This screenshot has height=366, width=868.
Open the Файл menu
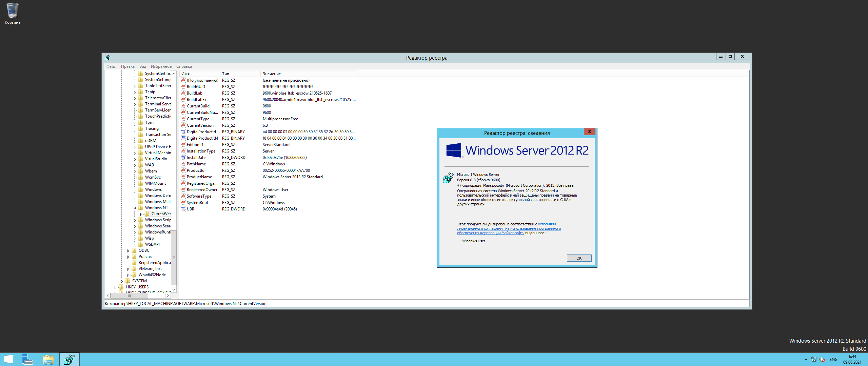(x=111, y=66)
